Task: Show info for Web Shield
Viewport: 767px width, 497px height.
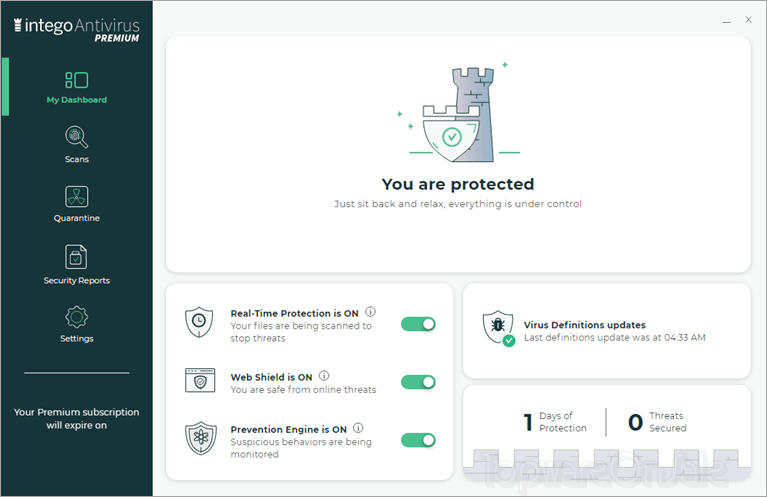Action: (324, 376)
